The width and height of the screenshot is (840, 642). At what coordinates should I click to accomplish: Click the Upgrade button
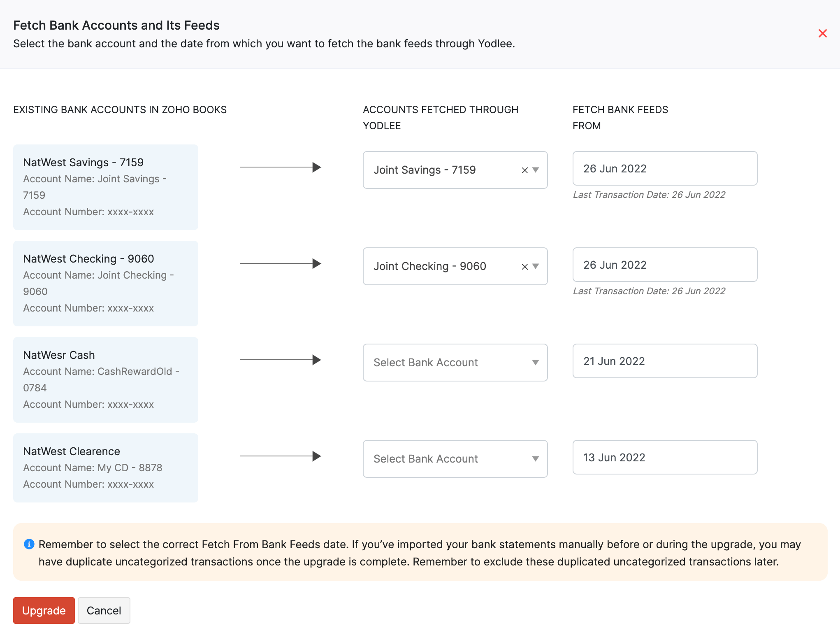click(44, 610)
